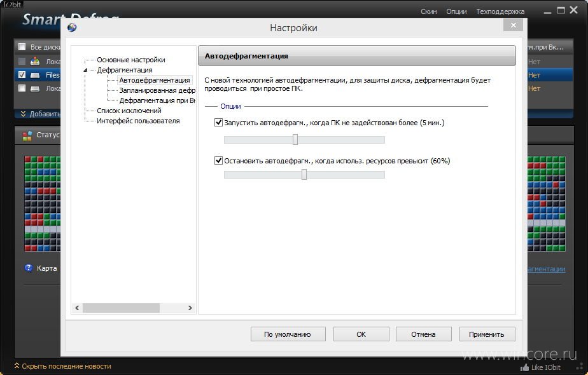This screenshot has height=375, width=588.
Task: Open Запланированная дефрагментация settings
Action: [x=157, y=90]
